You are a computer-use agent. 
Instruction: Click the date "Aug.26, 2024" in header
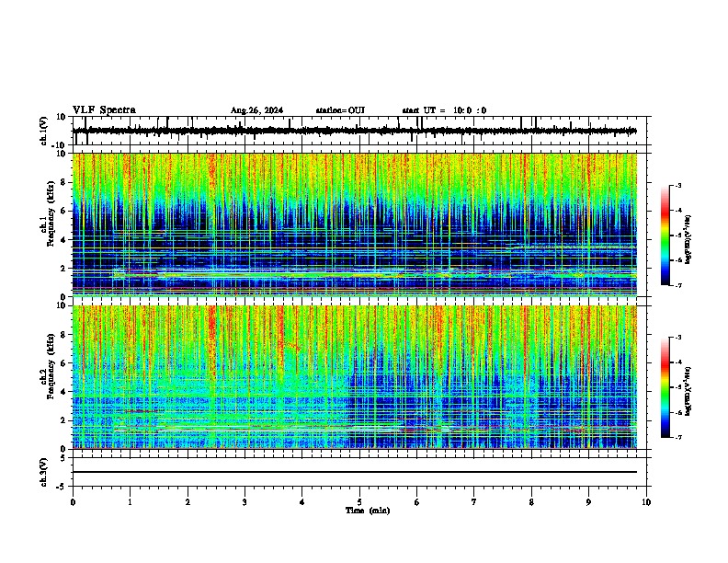click(x=256, y=110)
